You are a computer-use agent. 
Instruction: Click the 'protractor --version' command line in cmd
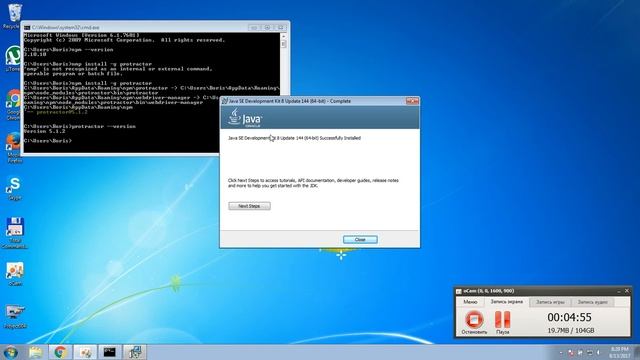coord(80,126)
